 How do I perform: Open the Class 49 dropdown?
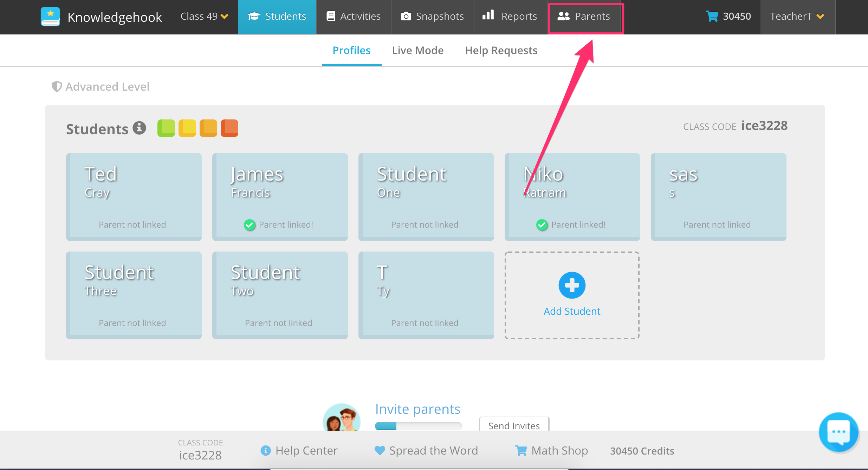(204, 17)
